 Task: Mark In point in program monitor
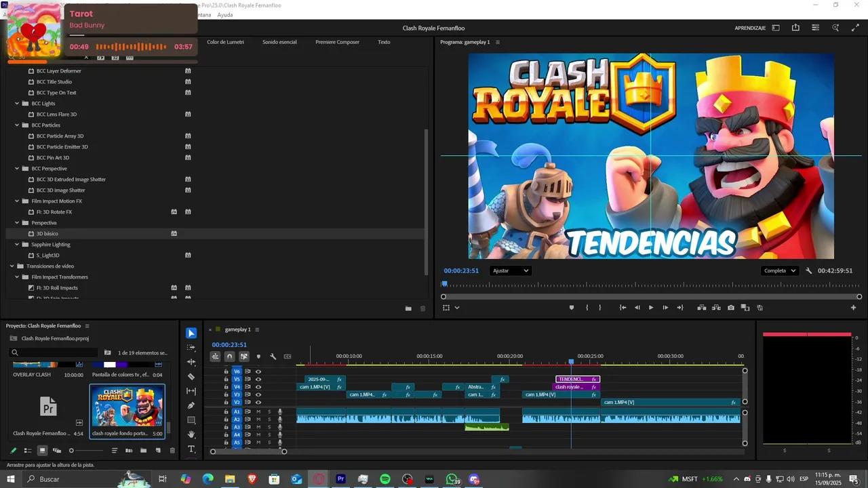pos(587,308)
